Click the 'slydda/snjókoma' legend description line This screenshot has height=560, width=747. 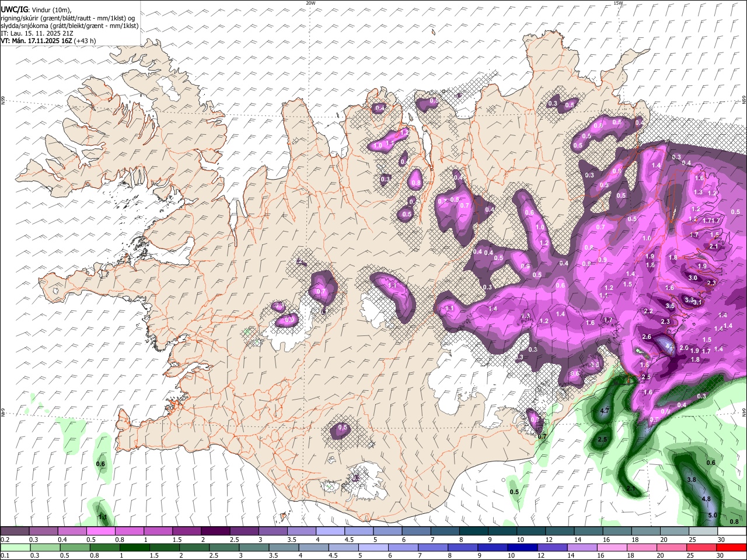[69, 26]
